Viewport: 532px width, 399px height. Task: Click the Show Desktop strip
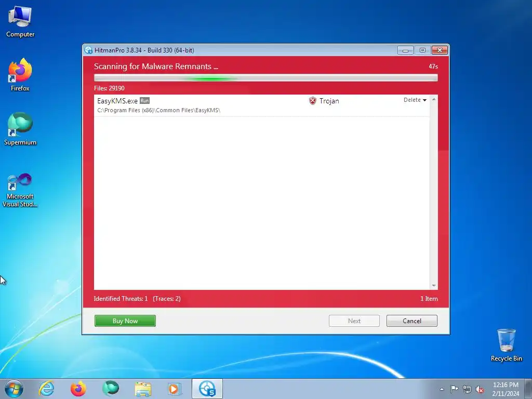528,389
